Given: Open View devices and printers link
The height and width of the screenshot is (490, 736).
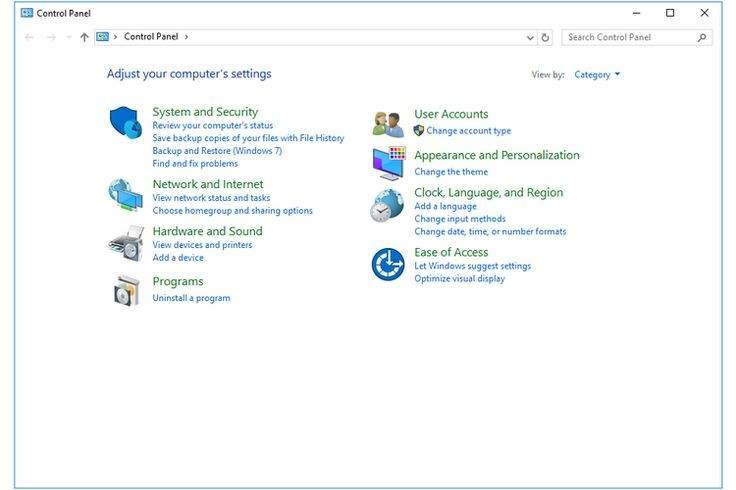Looking at the screenshot, I should pos(202,245).
